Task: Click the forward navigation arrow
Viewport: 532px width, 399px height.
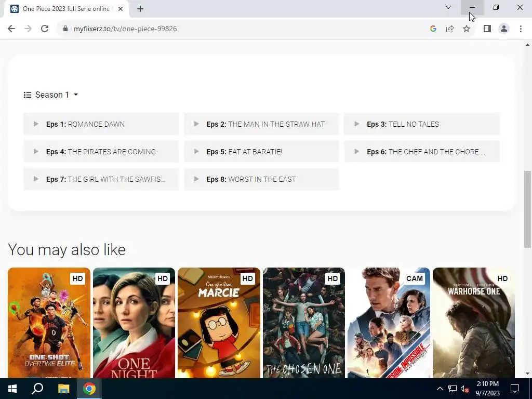Action: pos(28,29)
